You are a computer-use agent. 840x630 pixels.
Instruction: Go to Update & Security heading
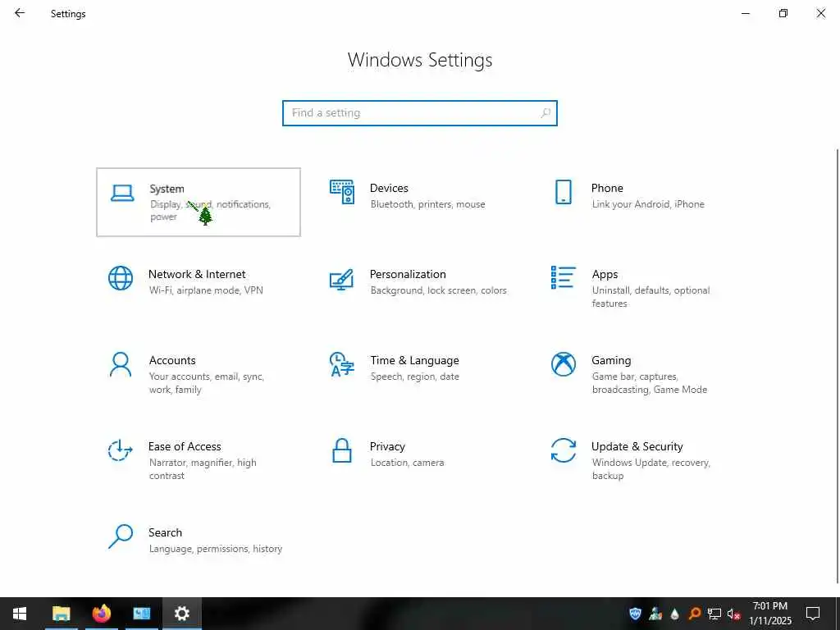(637, 447)
